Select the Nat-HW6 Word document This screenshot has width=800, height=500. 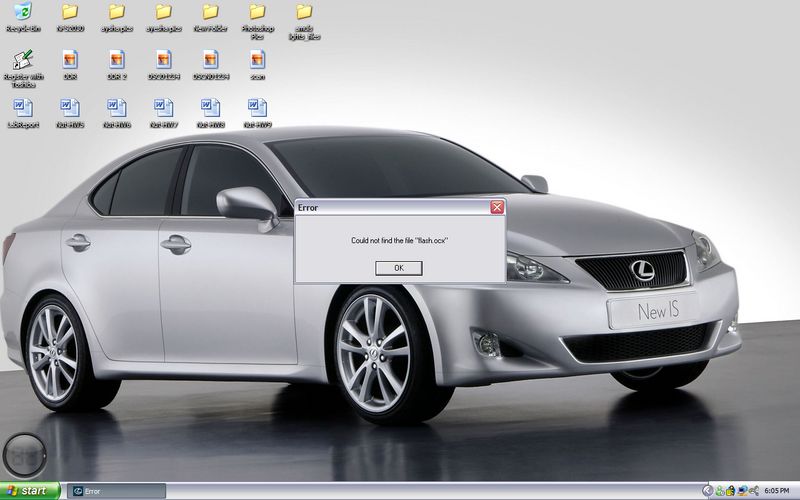click(x=117, y=113)
